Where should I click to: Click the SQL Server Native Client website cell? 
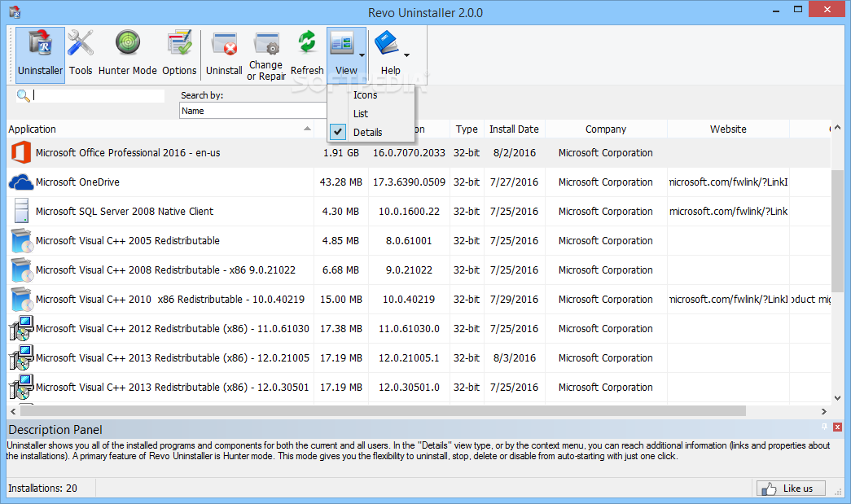click(728, 211)
